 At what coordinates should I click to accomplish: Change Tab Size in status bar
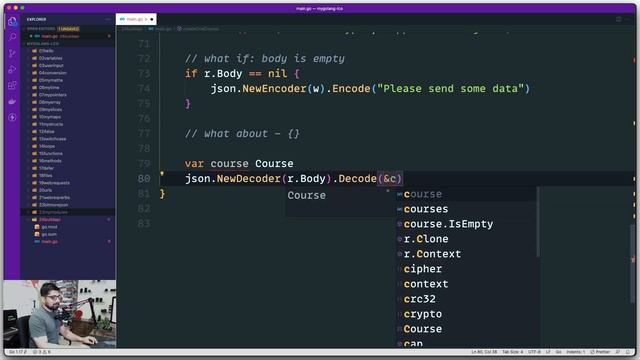[512, 352]
